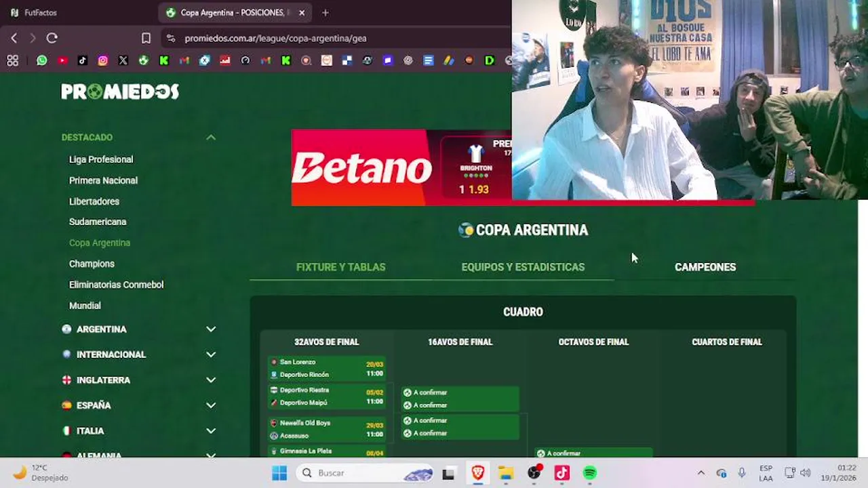Bookmark this page with the bookmark icon

pyautogui.click(x=146, y=38)
